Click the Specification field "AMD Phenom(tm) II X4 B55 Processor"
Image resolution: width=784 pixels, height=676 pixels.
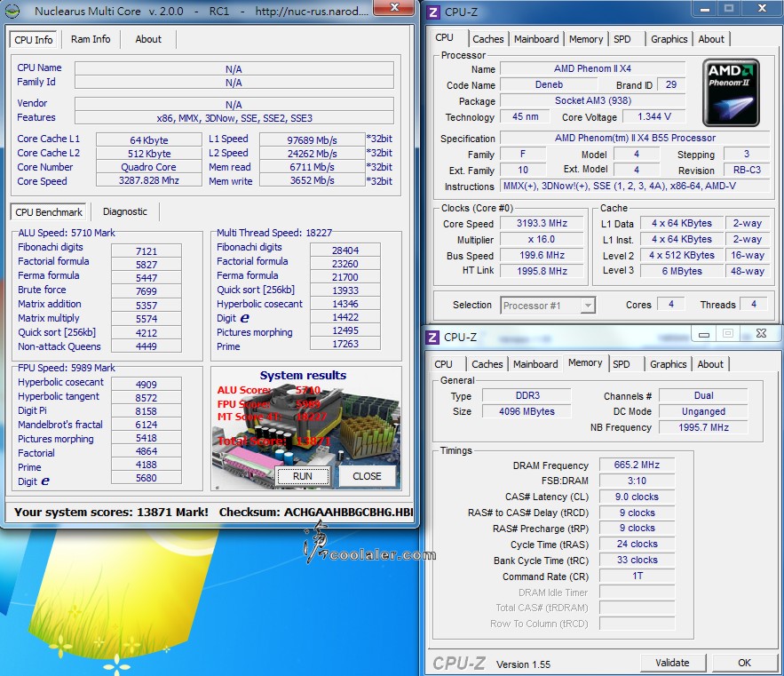coord(635,138)
